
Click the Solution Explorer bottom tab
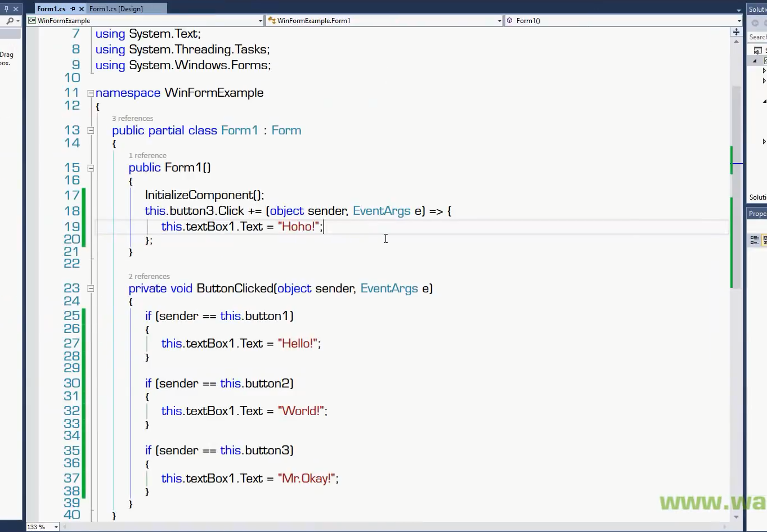757,197
